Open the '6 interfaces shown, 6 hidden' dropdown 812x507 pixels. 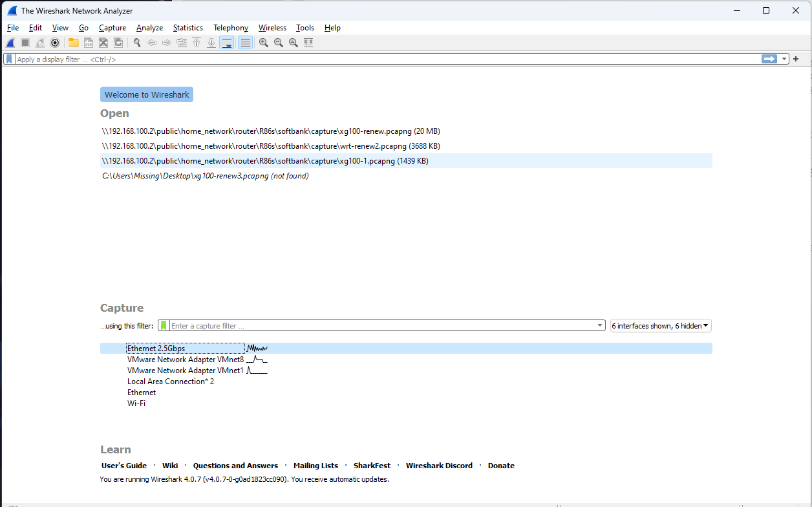[661, 326]
